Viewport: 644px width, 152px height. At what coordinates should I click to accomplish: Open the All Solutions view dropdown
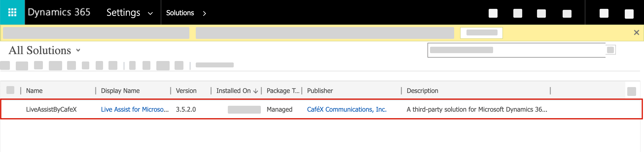click(x=78, y=50)
